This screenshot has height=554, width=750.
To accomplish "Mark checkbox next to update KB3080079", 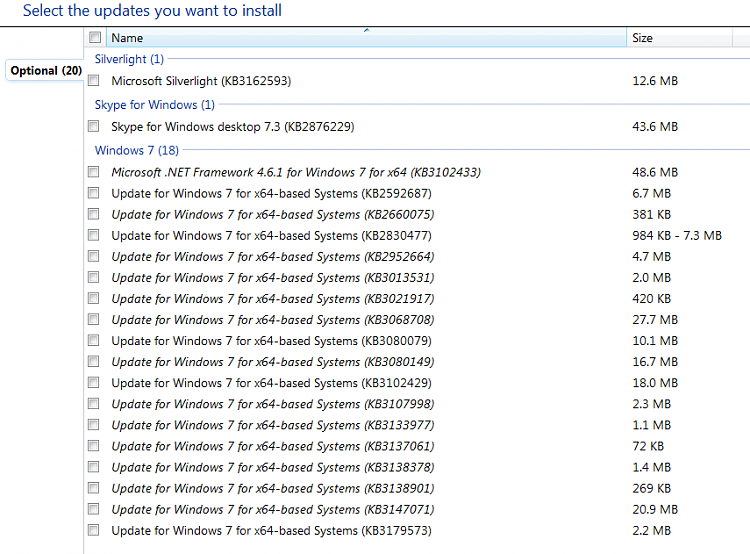I will 94,340.
